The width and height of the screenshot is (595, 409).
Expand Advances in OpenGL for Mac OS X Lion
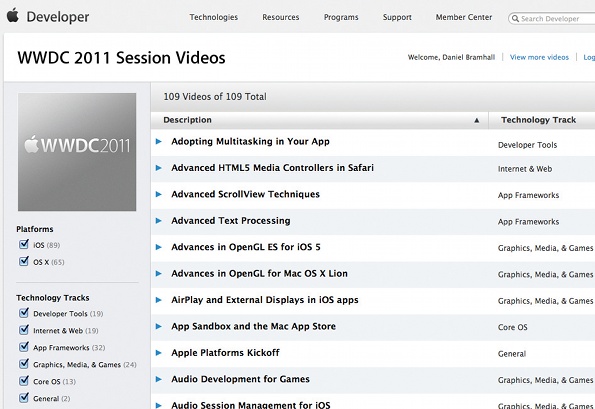(x=159, y=274)
